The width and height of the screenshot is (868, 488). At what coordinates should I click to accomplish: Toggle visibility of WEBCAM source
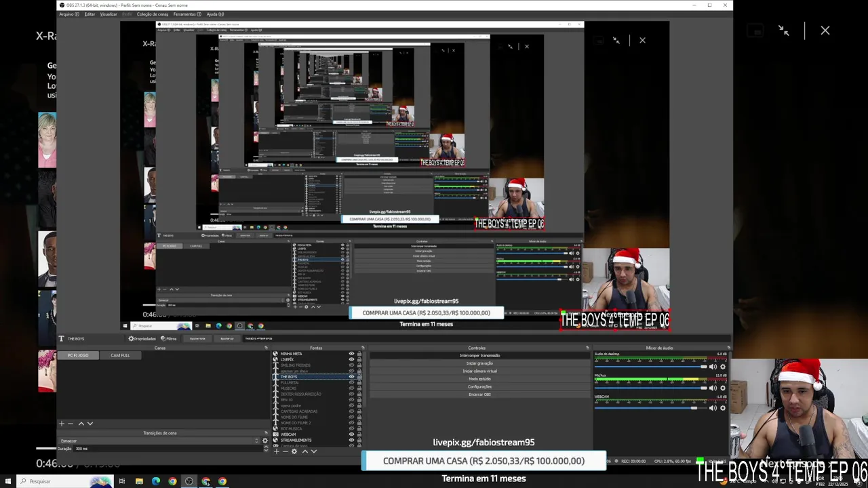coord(351,434)
